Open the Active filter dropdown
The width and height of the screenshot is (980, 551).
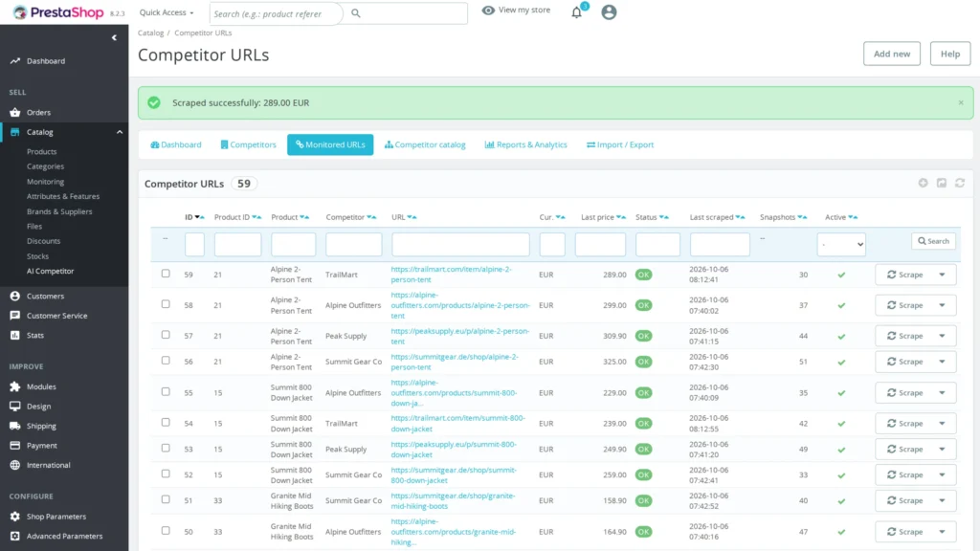click(x=841, y=244)
